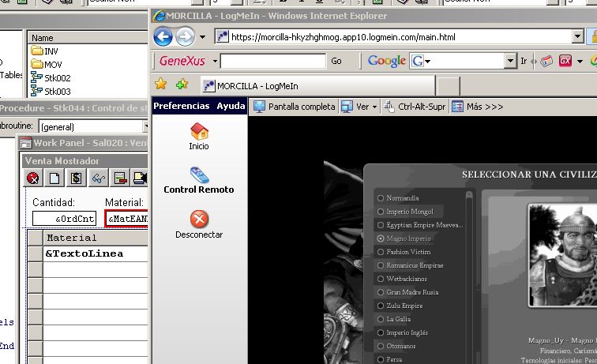The image size is (597, 364).
Task: Expand the address bar URL dropdown
Action: coord(577,36)
